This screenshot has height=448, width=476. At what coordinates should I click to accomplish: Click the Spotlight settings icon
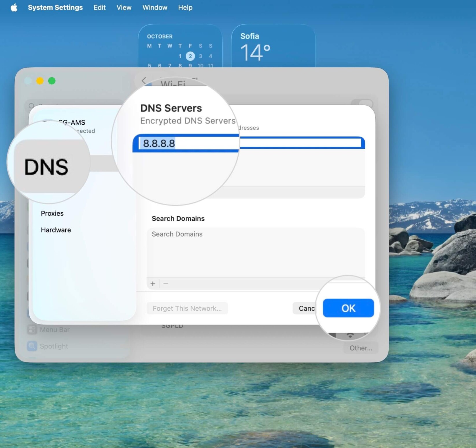coord(32,346)
